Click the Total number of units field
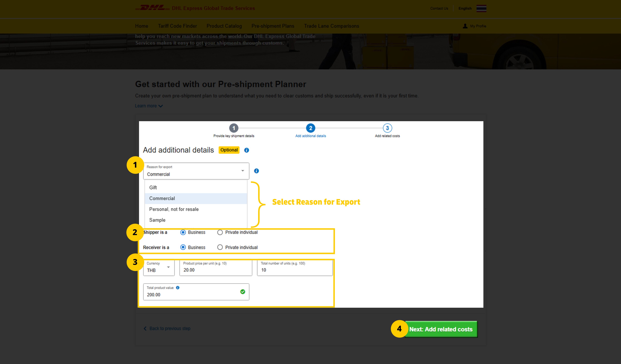 point(295,270)
